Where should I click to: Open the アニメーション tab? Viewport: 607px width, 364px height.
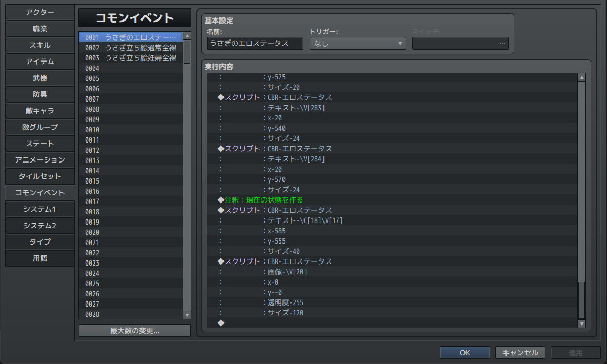coord(40,160)
